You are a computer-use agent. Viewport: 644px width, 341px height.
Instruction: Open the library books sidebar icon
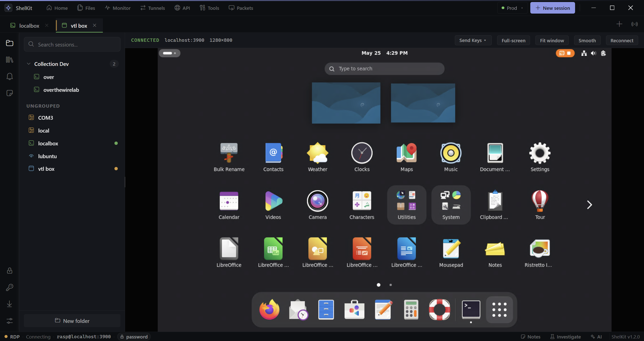click(x=10, y=60)
